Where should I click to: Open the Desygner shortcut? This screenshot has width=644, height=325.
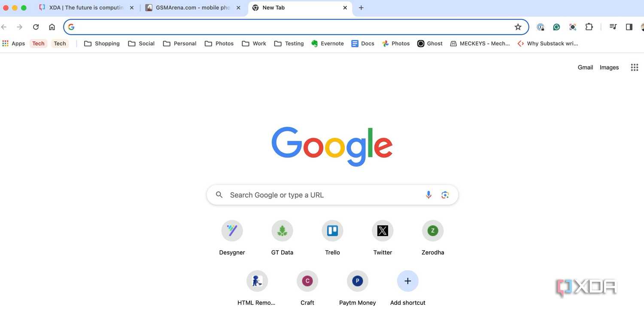232,237
